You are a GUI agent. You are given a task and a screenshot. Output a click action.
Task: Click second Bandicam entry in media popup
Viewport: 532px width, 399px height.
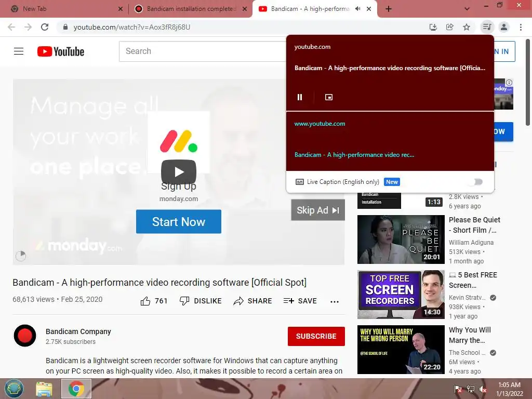[354, 155]
